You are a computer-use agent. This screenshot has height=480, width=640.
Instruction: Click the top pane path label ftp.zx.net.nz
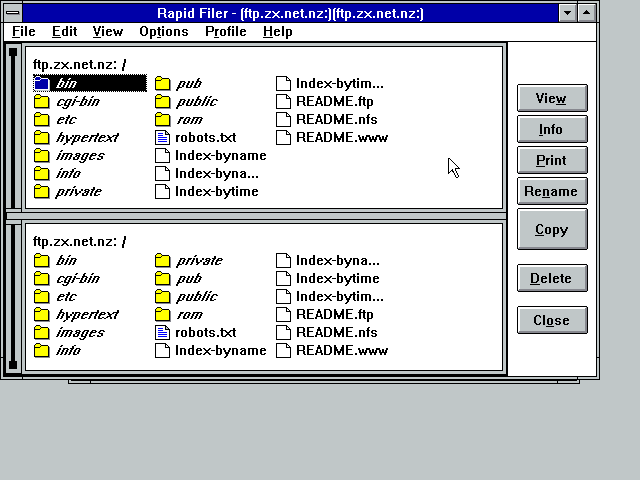point(80,65)
